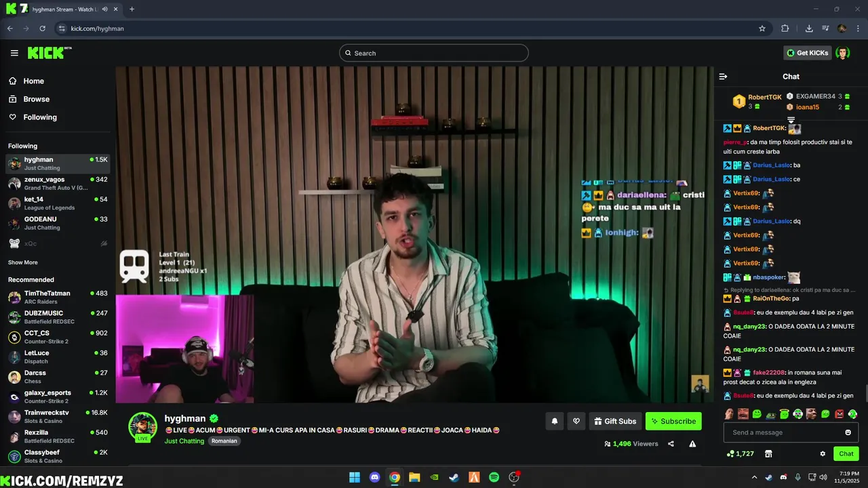
Task: Expand the gift leaderboard drag handle
Action: 791,120
